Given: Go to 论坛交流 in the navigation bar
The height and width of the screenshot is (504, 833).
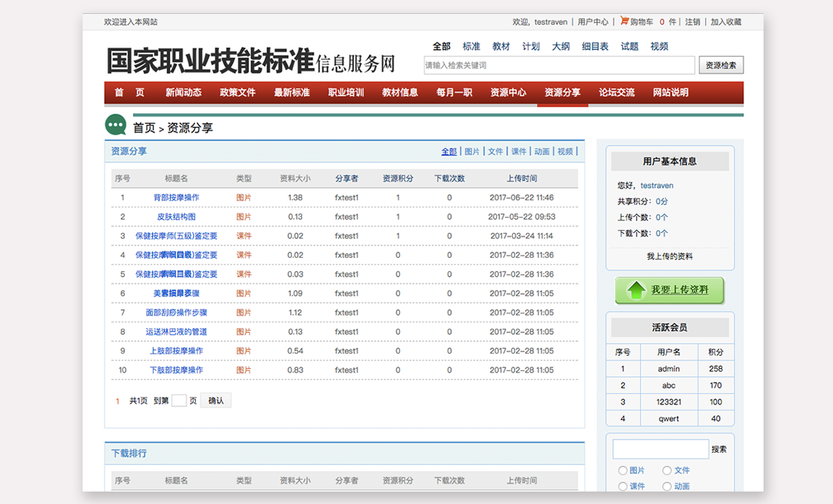Looking at the screenshot, I should (616, 93).
